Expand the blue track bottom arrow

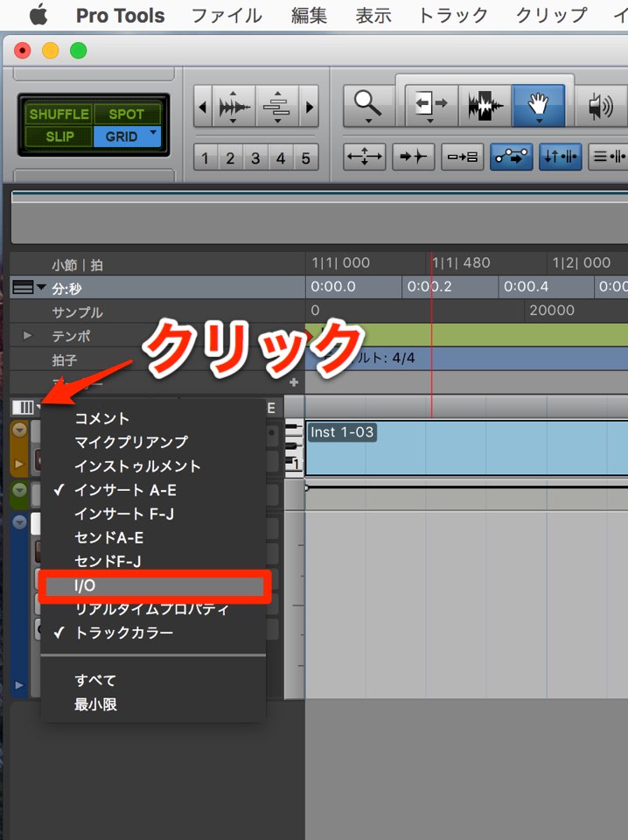click(x=19, y=684)
